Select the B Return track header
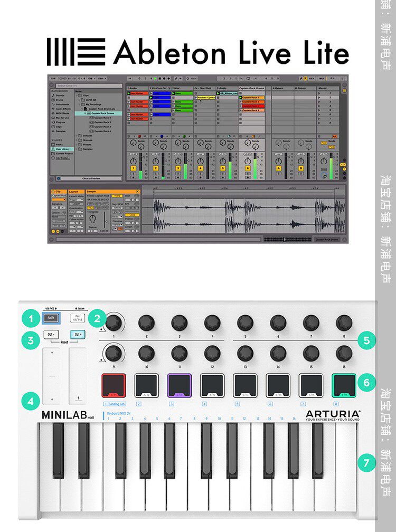Screen dimensions: 396x532 [305, 88]
